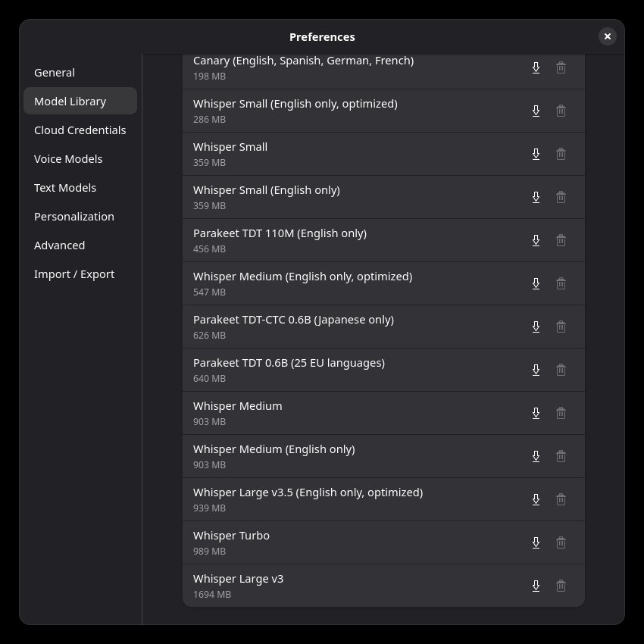The image size is (644, 644).
Task: Click trash icon for Whisper Small 359 MB
Action: click(561, 154)
